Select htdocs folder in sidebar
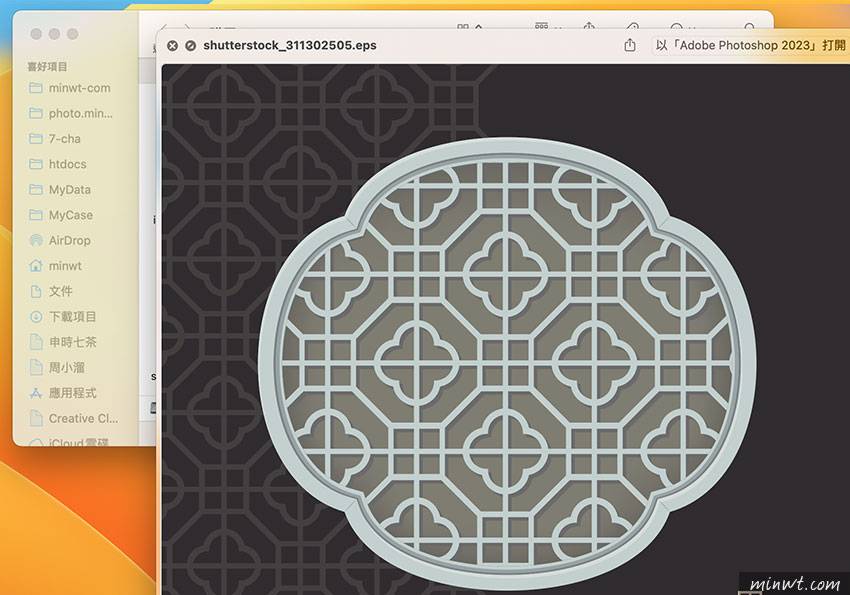Image resolution: width=850 pixels, height=595 pixels. (67, 164)
